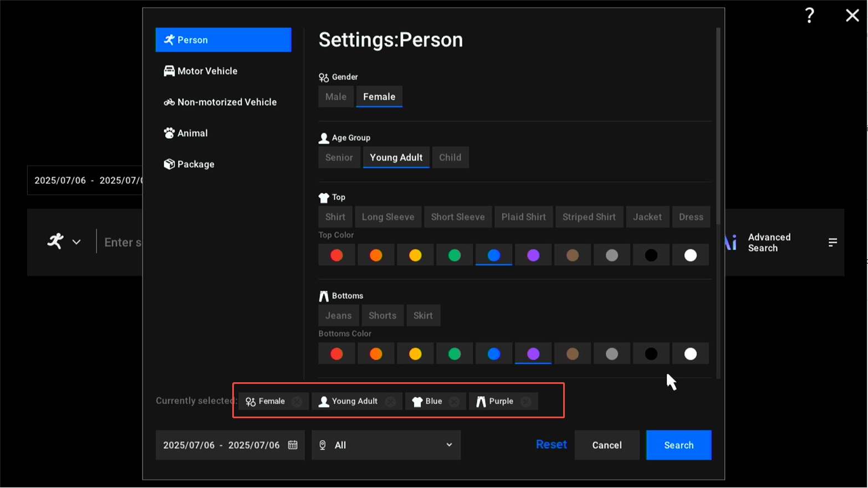
Task: Choose the Senior age group
Action: pyautogui.click(x=339, y=157)
